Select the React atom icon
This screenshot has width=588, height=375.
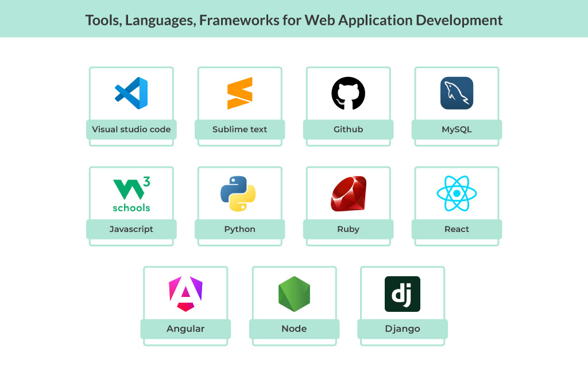(x=457, y=194)
